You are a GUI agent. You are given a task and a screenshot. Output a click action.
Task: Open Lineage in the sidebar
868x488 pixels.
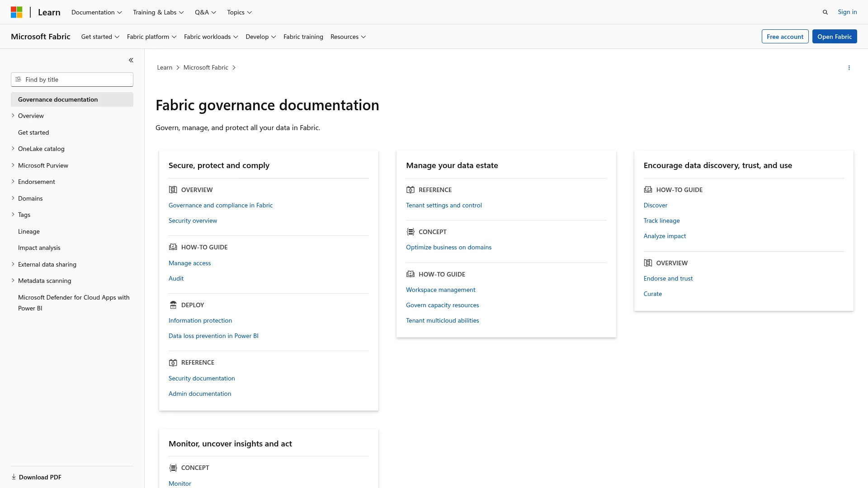[x=29, y=231]
